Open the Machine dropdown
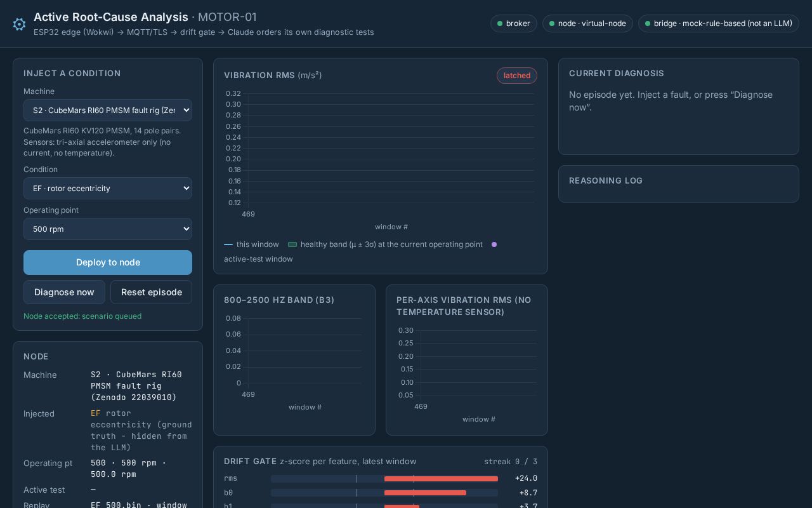The width and height of the screenshot is (812, 508). tap(108, 110)
